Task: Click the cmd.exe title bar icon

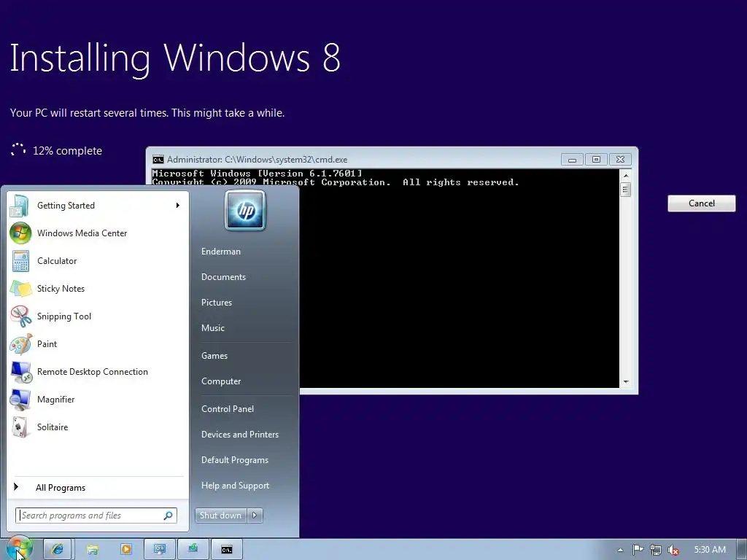Action: click(x=158, y=160)
